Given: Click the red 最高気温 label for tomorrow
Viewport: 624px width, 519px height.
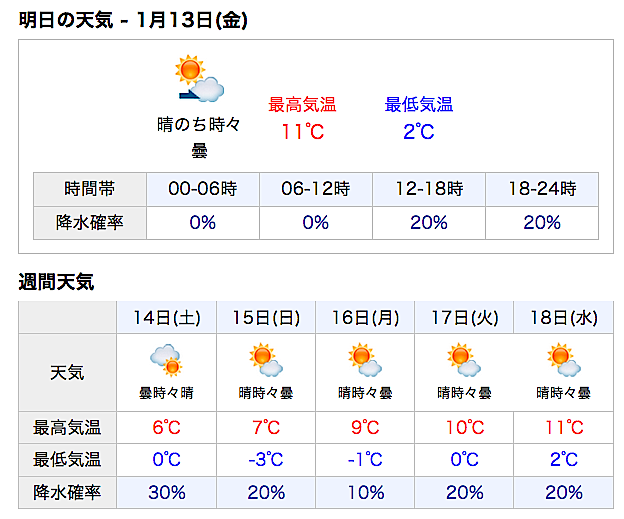Looking at the screenshot, I should click(x=302, y=105).
